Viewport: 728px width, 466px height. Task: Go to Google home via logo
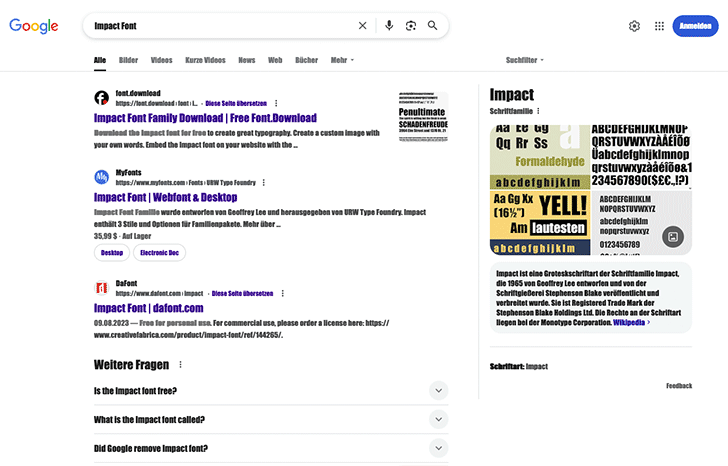(x=34, y=26)
